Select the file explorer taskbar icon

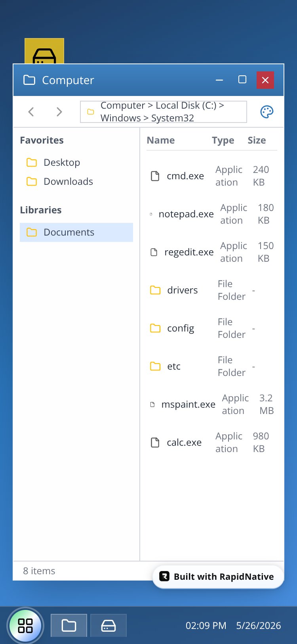coord(69,625)
